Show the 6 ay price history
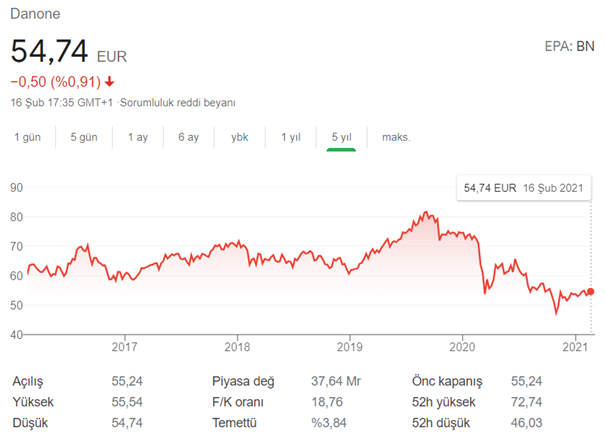This screenshot has width=605, height=438. click(188, 137)
